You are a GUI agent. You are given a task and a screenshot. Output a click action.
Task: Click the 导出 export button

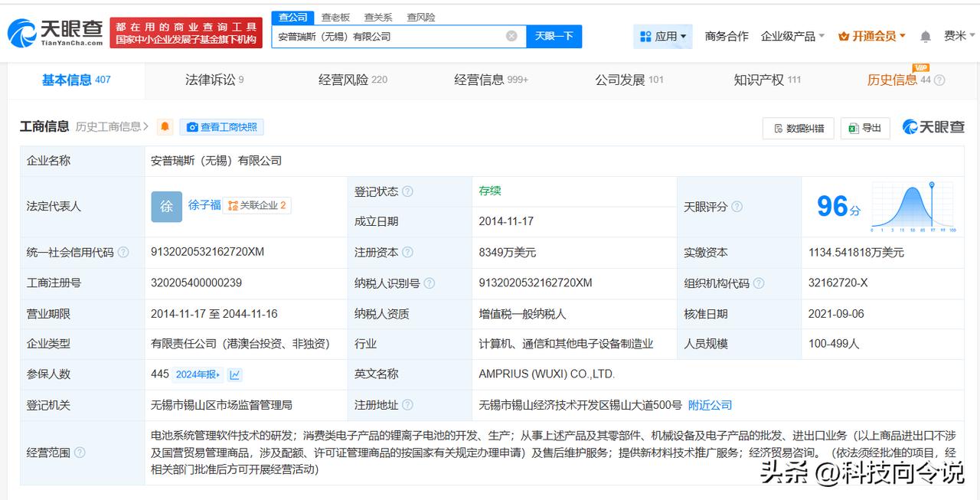[x=865, y=128]
